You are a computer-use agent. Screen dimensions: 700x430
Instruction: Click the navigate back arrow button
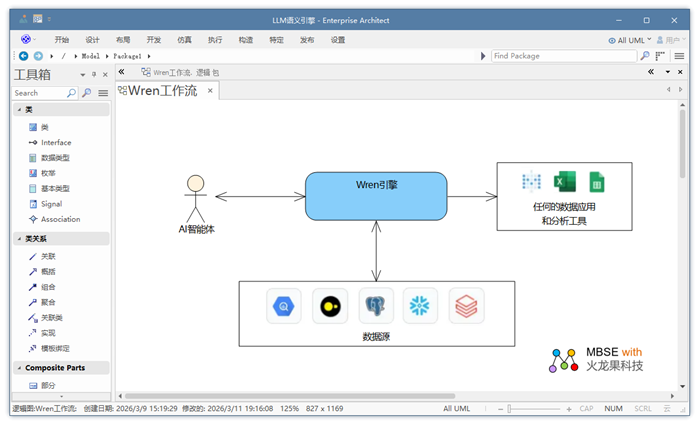pyautogui.click(x=24, y=56)
